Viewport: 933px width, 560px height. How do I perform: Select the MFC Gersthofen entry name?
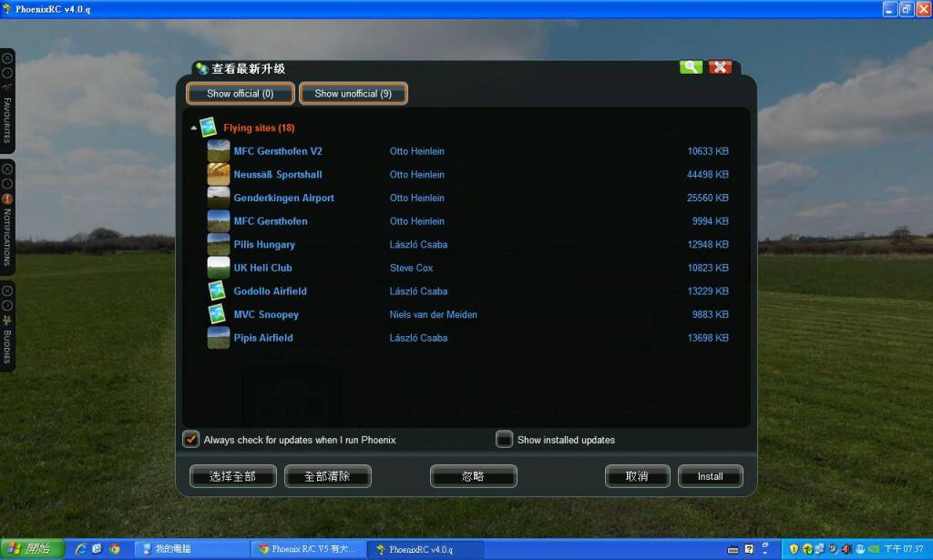271,221
